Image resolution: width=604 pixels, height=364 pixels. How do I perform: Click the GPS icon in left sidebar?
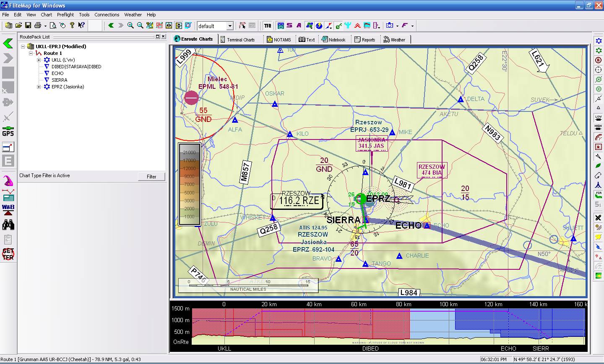pos(8,131)
